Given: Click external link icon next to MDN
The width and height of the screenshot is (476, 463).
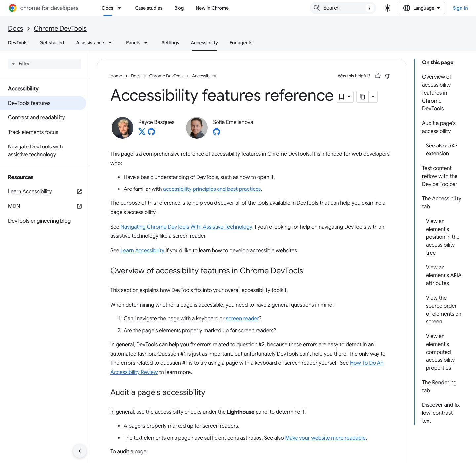Looking at the screenshot, I should pos(79,206).
